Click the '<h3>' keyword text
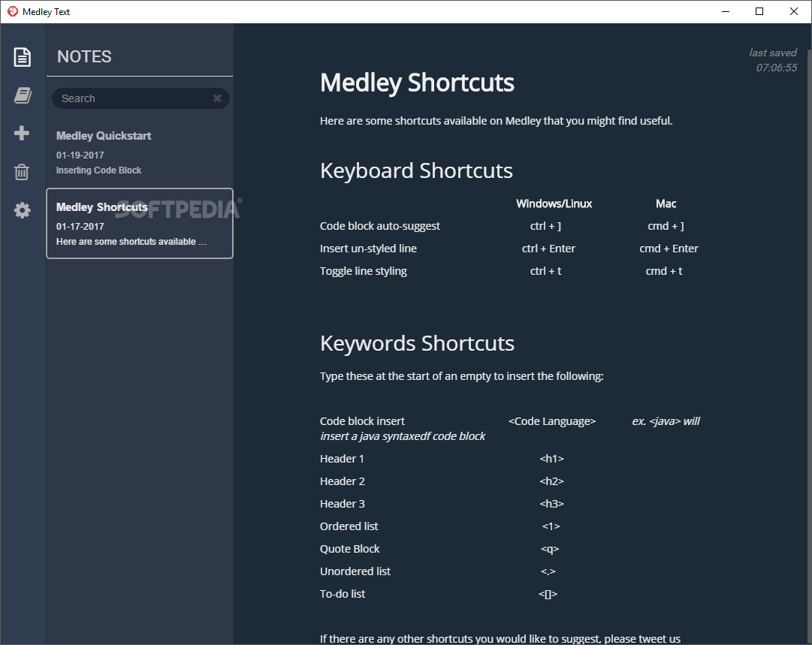The image size is (812, 645). click(x=551, y=504)
